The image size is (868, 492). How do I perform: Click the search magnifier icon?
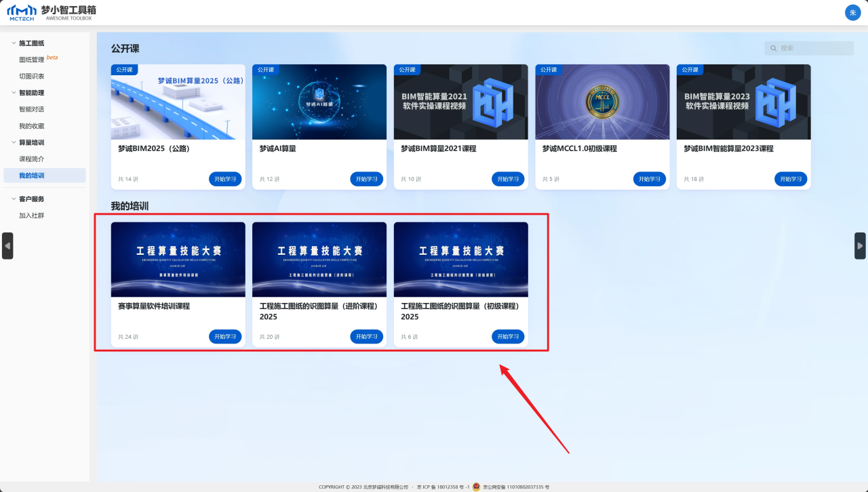pyautogui.click(x=774, y=48)
